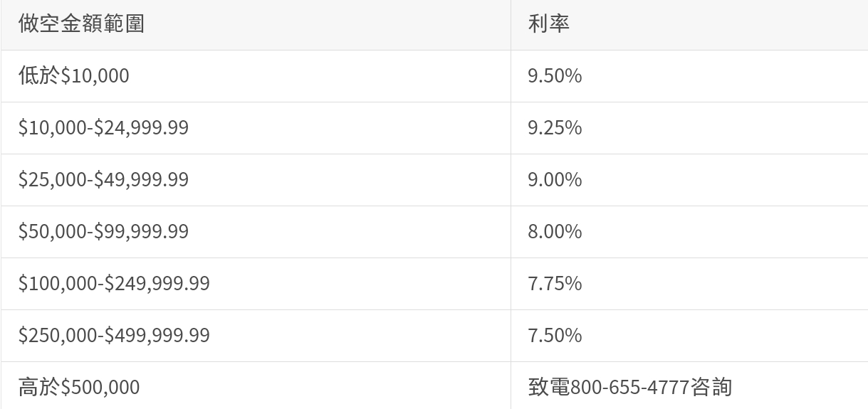868x409 pixels.
Task: Select the $25,000-$49,999.99 range cell
Action: 103,179
